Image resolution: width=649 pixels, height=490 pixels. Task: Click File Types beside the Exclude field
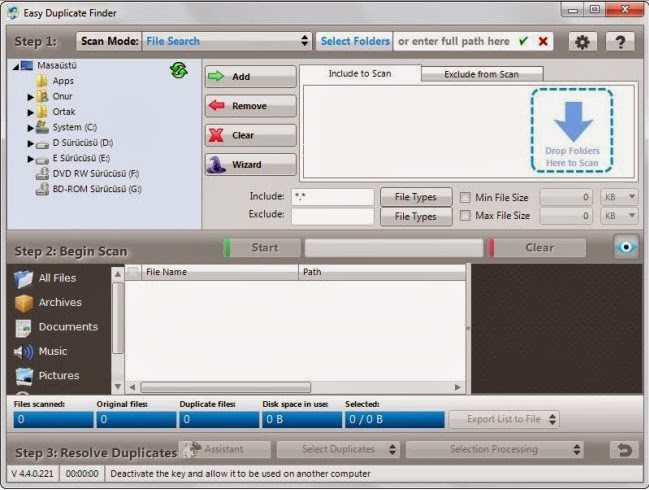coord(416,216)
